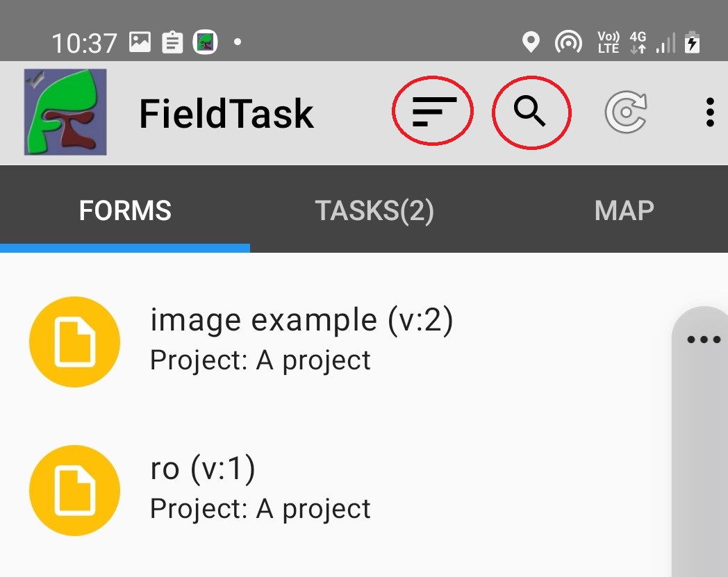Tap the clipboard notification icon
Viewport: 728px width, 577px height.
(x=172, y=43)
